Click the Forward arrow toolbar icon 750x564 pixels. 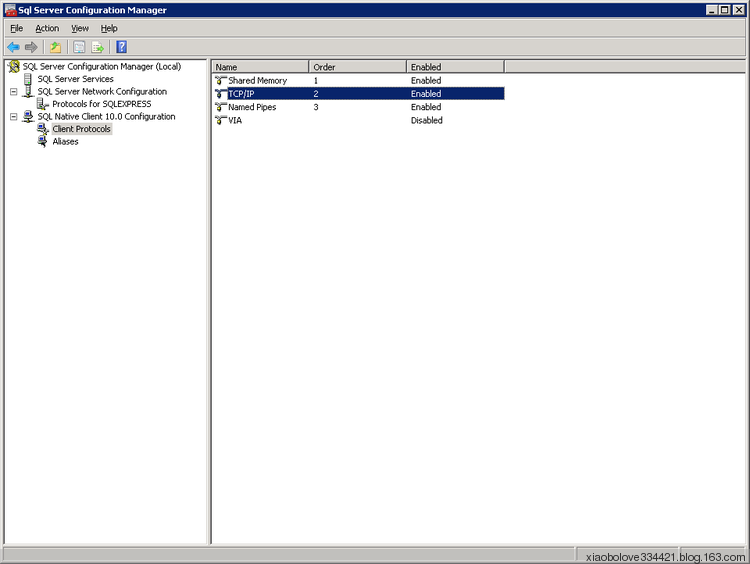[31, 47]
